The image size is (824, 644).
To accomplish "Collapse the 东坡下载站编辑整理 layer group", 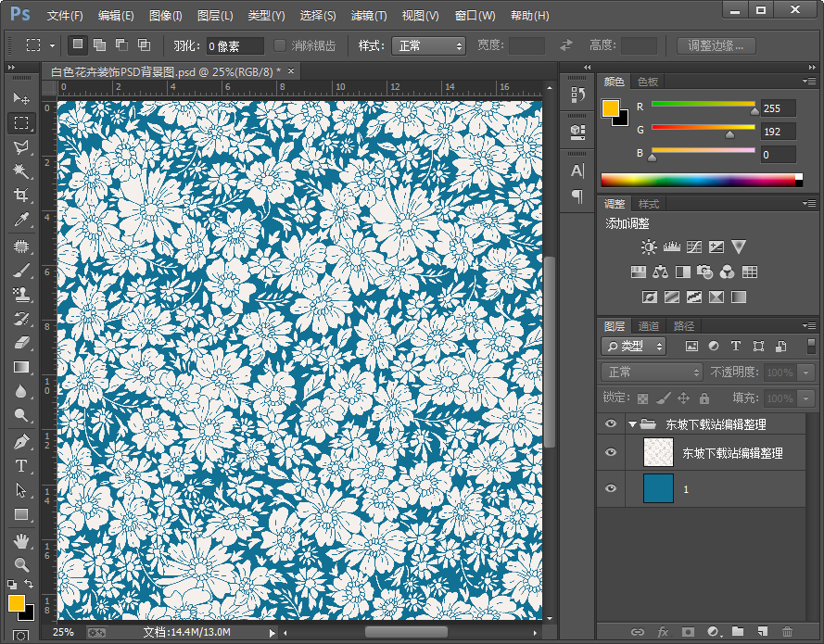I will coord(633,424).
